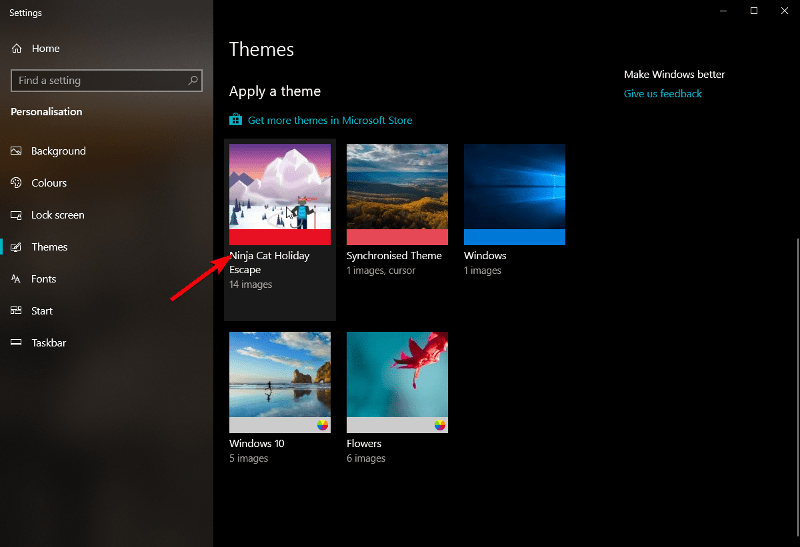Go to Settings Home
The image size is (800, 547).
coord(106,48)
